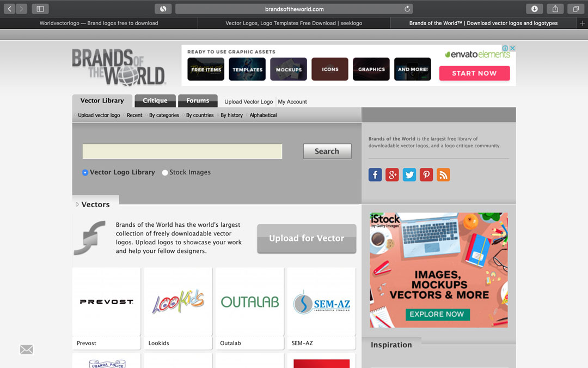Click the Inspiration section heading

click(391, 345)
